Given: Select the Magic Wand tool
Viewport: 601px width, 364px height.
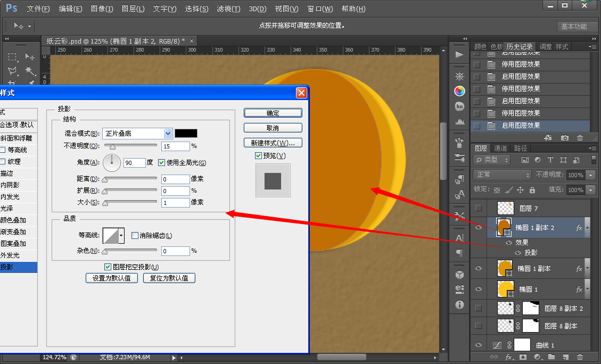Looking at the screenshot, I should tap(30, 70).
